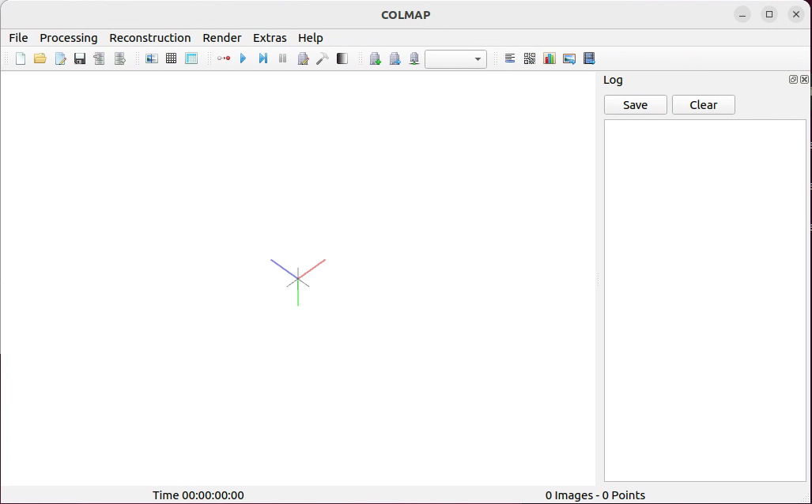Run Bundle adjustment hammer icon

coord(323,58)
